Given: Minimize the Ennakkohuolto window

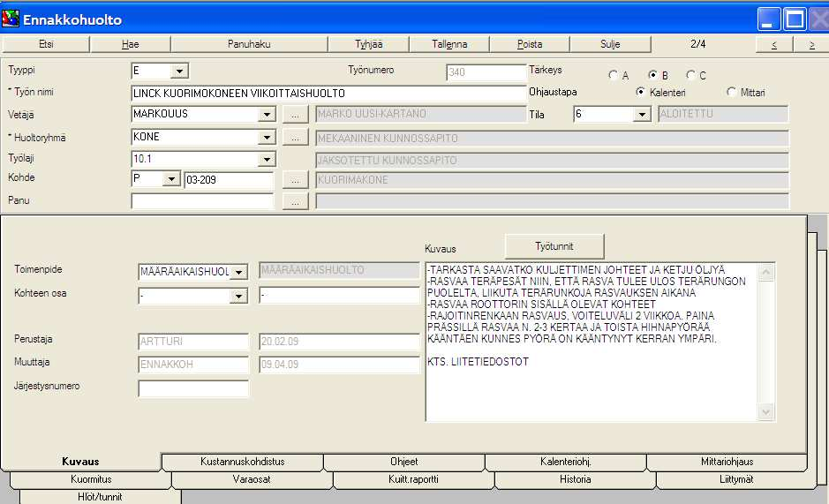Looking at the screenshot, I should click(769, 19).
